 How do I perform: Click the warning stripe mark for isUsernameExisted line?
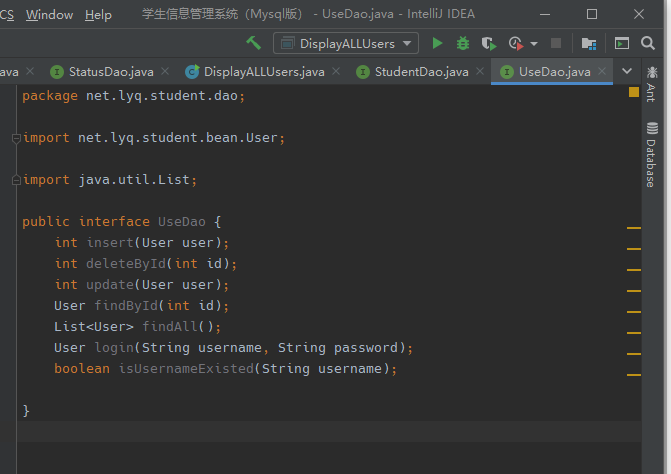(634, 375)
